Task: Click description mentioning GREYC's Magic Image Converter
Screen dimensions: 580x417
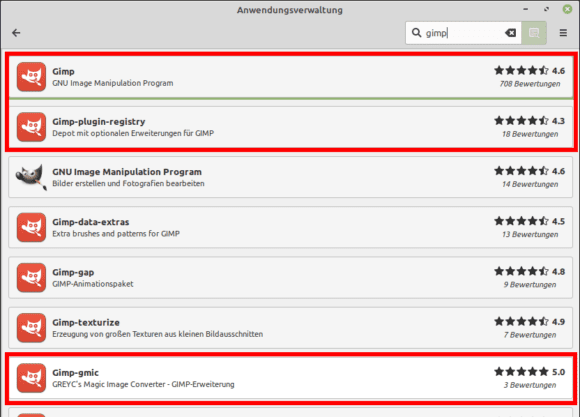Action: pyautogui.click(x=143, y=384)
